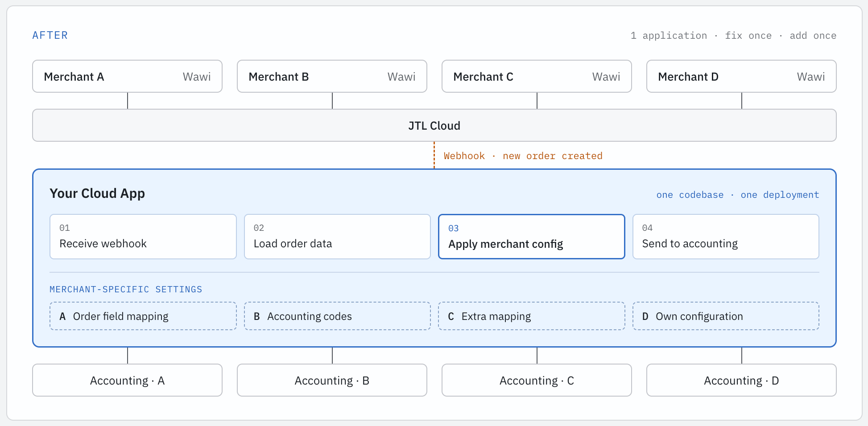Click the 'AFTER' label
The height and width of the screenshot is (426, 868).
click(50, 35)
